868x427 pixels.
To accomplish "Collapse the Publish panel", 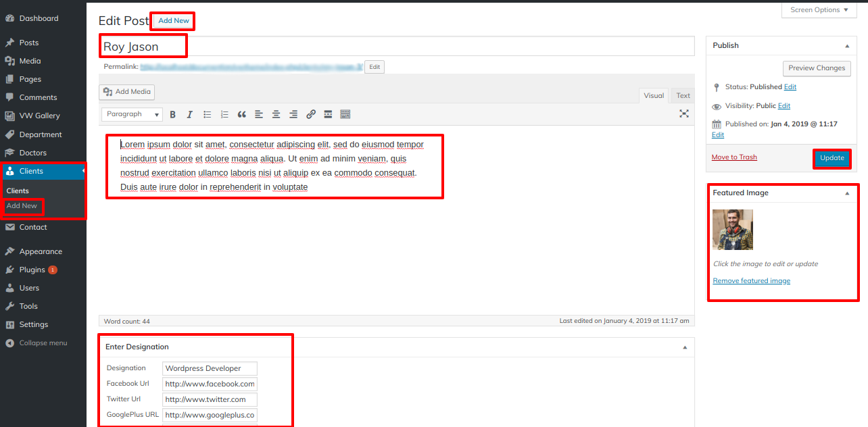I will (x=847, y=46).
